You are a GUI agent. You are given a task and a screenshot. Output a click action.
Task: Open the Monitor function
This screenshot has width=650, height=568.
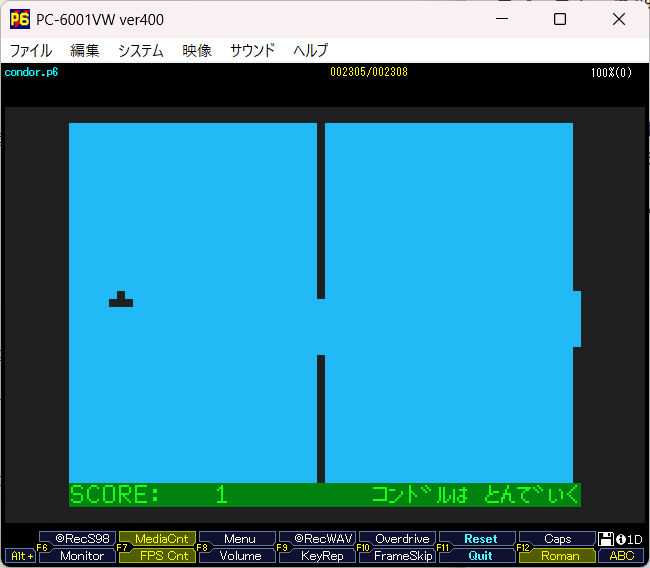tap(78, 556)
